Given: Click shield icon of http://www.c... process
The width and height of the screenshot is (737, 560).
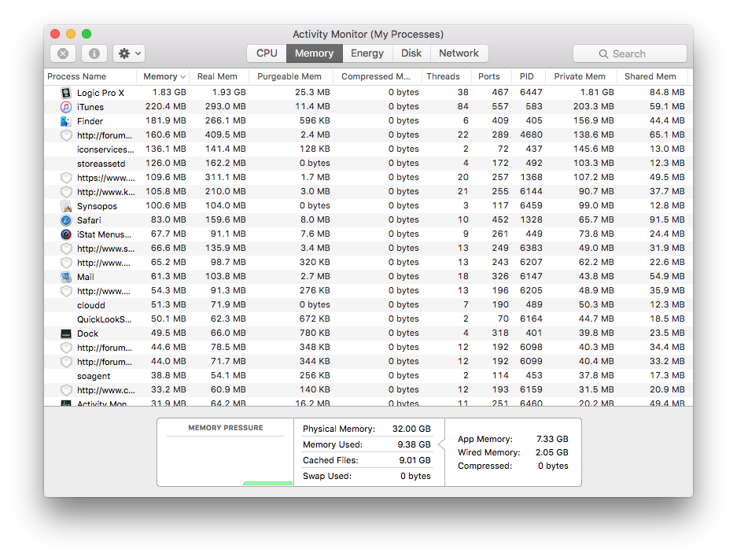Looking at the screenshot, I should click(x=66, y=390).
